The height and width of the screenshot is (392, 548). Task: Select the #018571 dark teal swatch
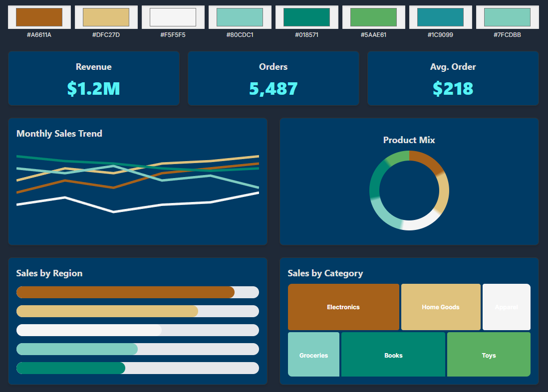tap(306, 16)
